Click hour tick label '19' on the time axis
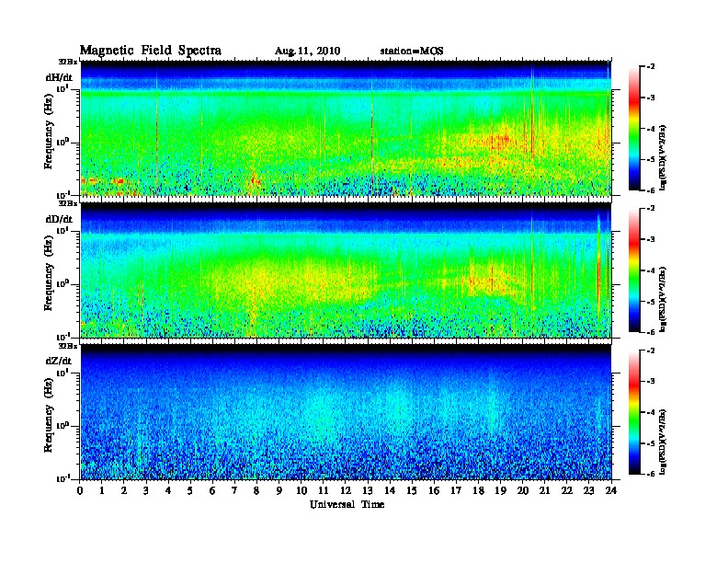Screen dimensions: 728x563 coord(500,490)
